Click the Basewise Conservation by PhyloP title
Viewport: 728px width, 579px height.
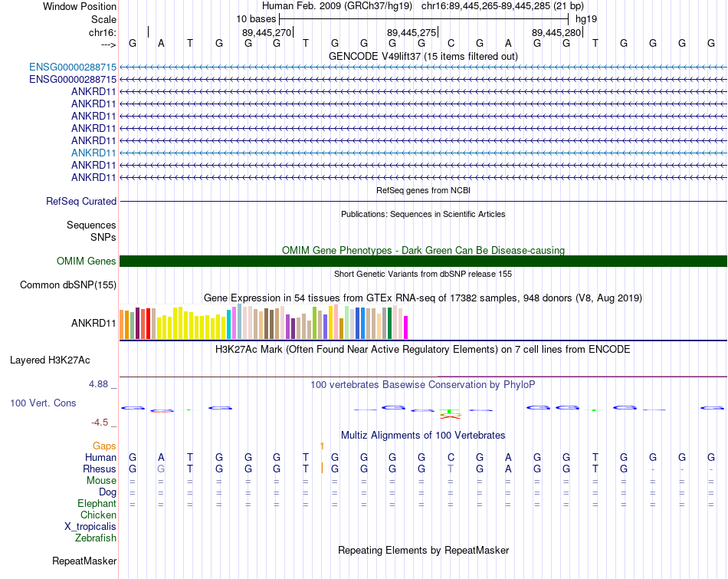click(x=423, y=385)
